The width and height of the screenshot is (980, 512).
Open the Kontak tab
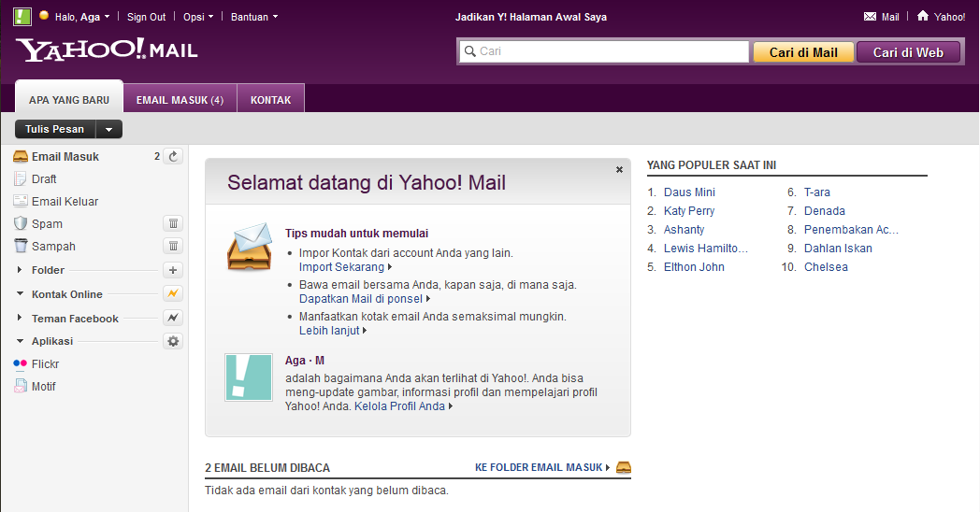coord(270,99)
